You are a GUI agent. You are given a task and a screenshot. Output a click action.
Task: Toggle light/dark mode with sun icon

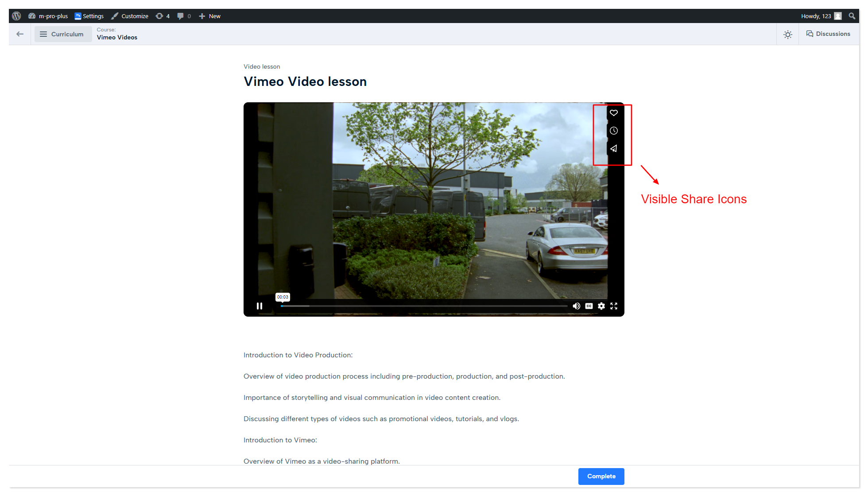787,34
